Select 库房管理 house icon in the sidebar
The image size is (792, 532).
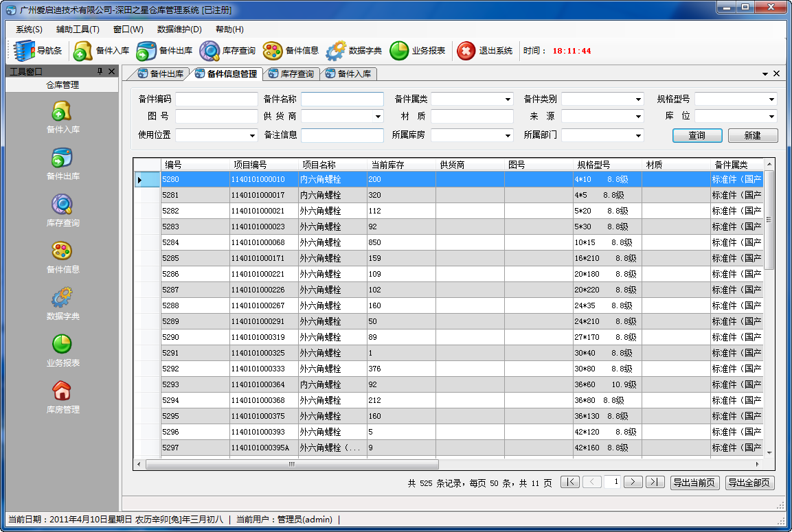pos(62,391)
